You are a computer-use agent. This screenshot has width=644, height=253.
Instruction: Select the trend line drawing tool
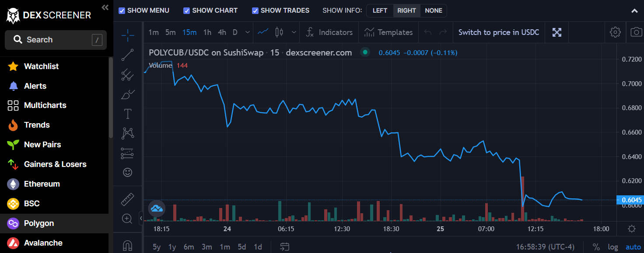pyautogui.click(x=127, y=55)
